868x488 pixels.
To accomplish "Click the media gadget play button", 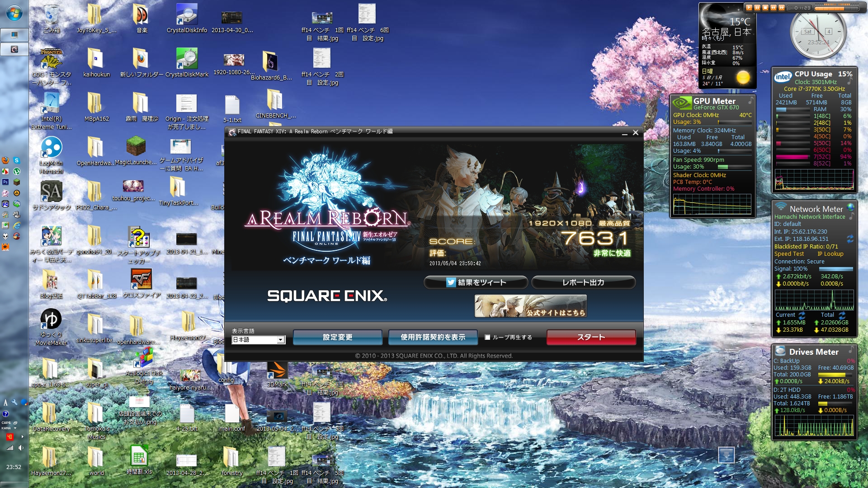I will [749, 7].
